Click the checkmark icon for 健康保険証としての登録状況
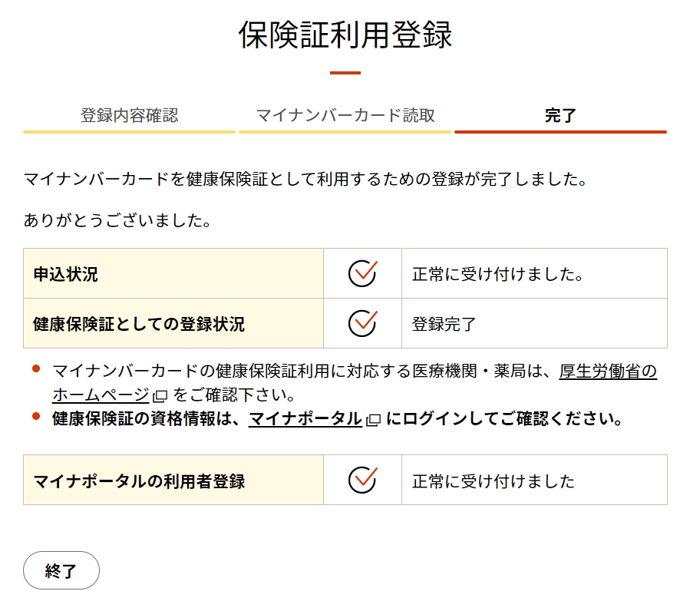Image resolution: width=700 pixels, height=611 pixels. coord(362,323)
